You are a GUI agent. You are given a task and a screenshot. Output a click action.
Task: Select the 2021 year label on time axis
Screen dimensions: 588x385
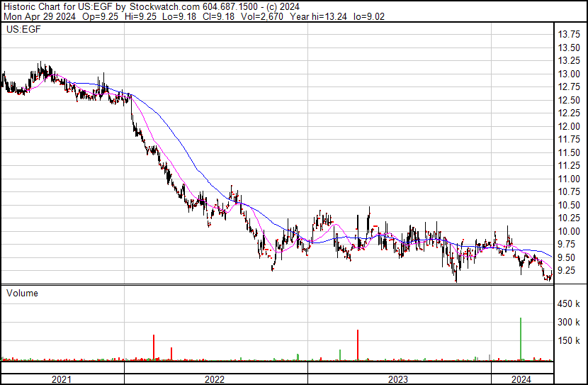pyautogui.click(x=62, y=379)
